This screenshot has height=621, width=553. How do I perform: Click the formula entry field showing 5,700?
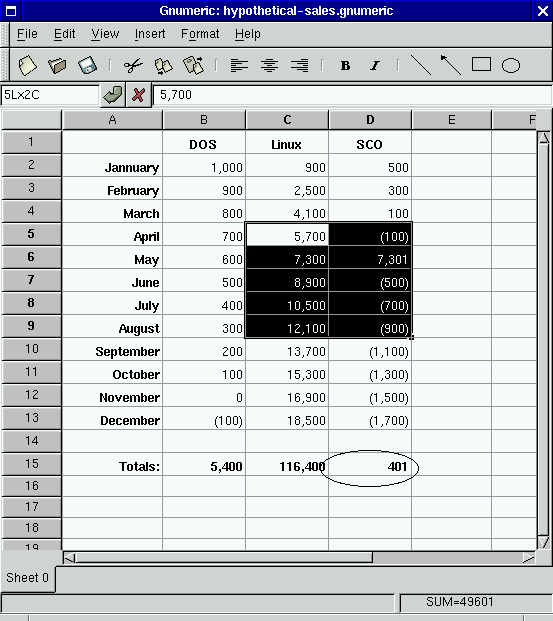click(352, 95)
